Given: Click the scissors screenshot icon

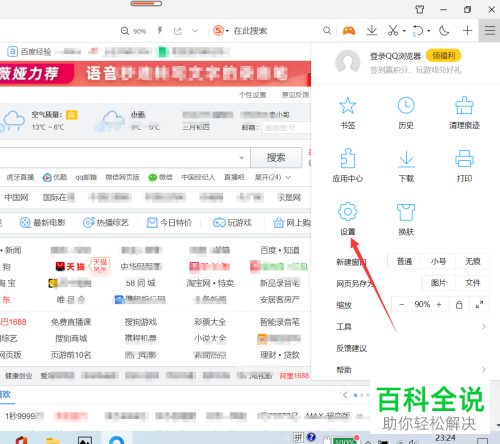Looking at the screenshot, I should [393, 31].
